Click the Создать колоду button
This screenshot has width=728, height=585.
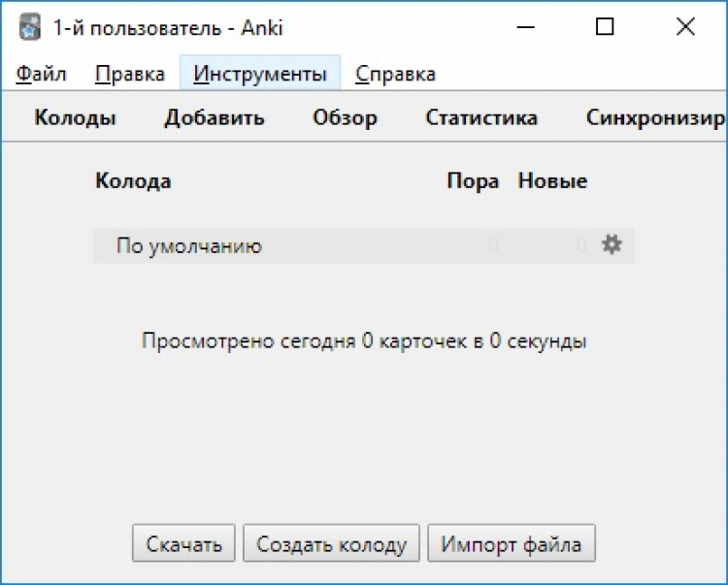(331, 544)
